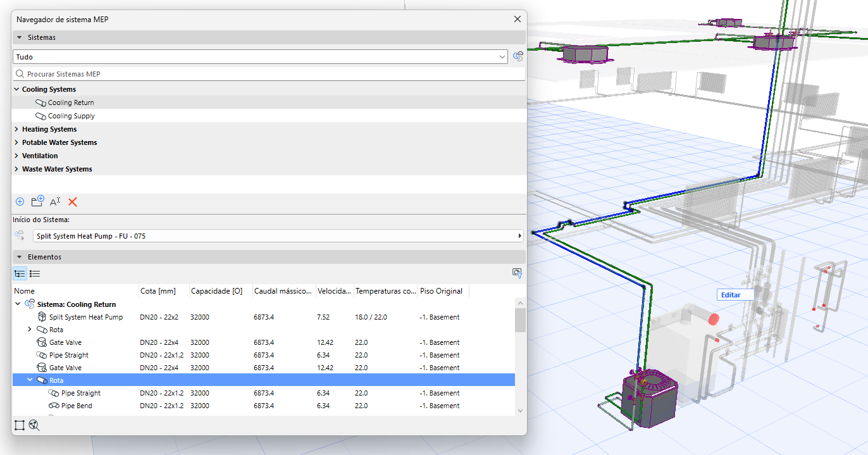Screen dimensions: 868x455
Task: Click the Capacidade [O] column header
Action: (x=221, y=291)
